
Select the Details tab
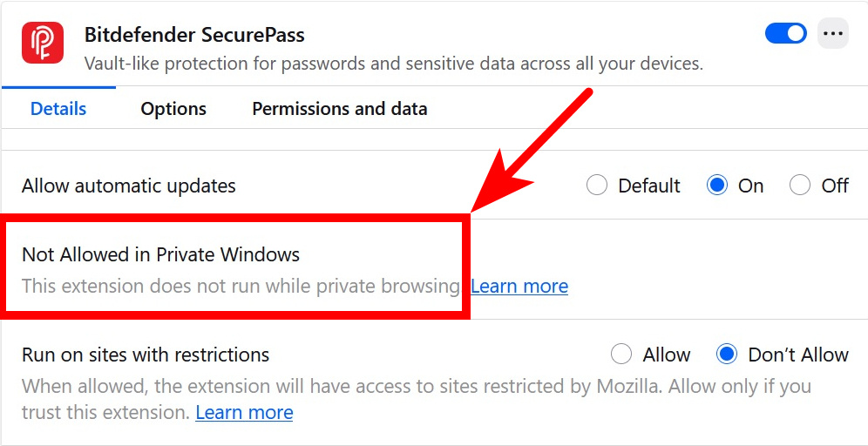[58, 109]
